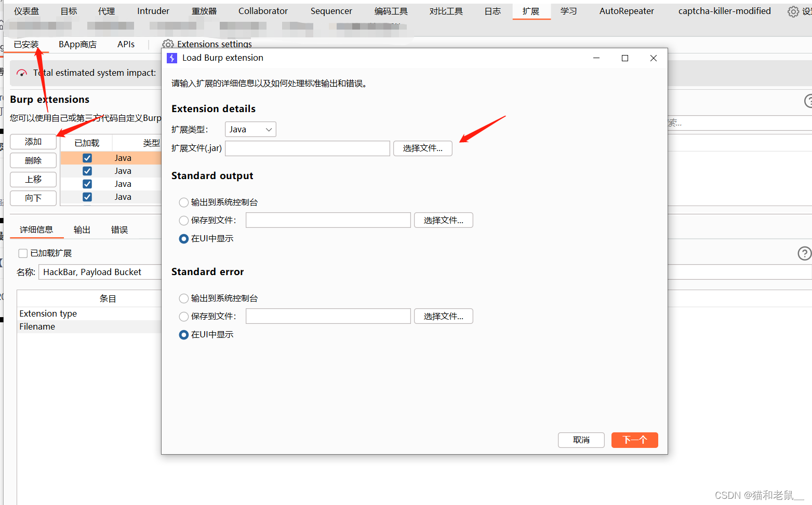
Task: Click 选择文件 next to the jar field
Action: 423,148
